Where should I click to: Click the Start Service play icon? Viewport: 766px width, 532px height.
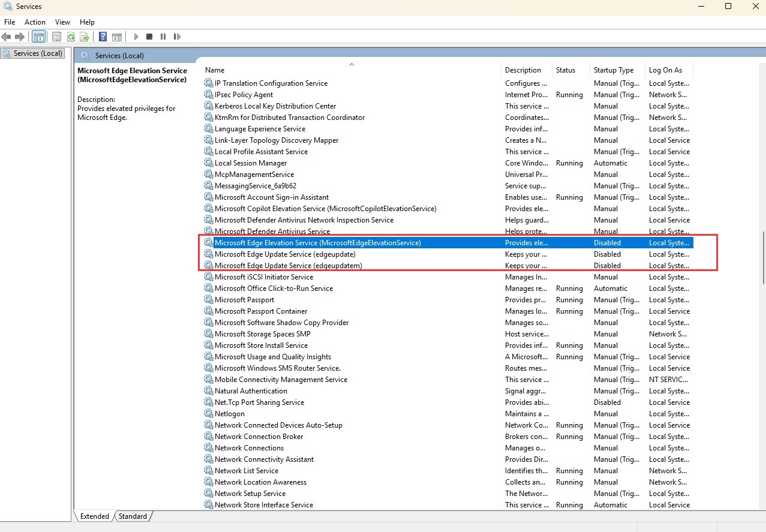pyautogui.click(x=136, y=37)
